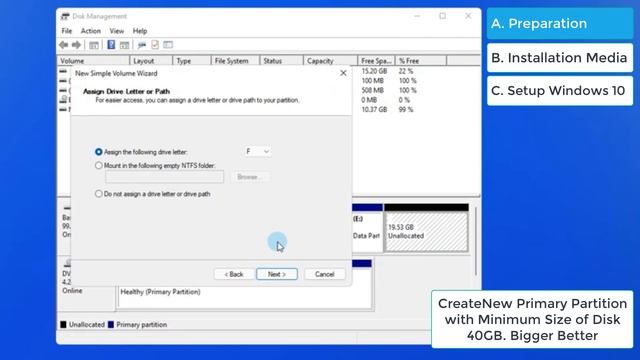Viewport: 640px width, 360px height.
Task: Sort by the % Free column header
Action: tap(421, 61)
